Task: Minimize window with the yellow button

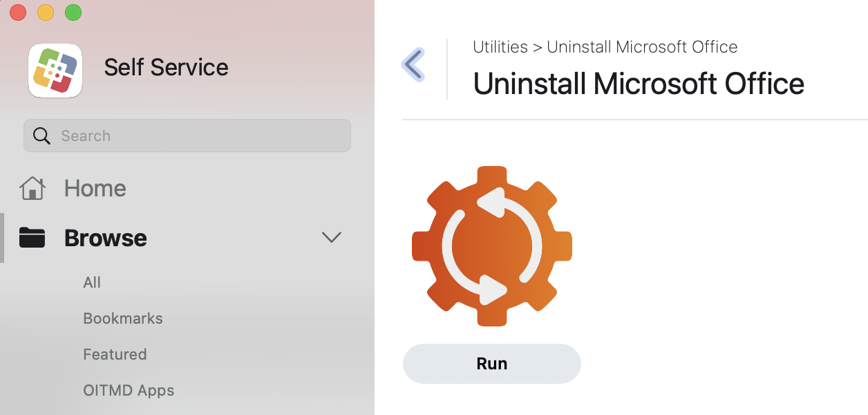Action: pyautogui.click(x=46, y=12)
